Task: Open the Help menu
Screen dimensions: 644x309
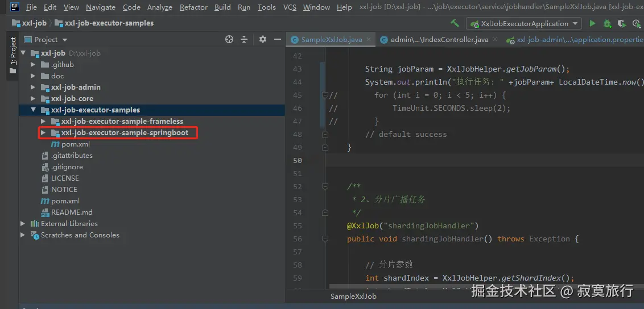Action: pyautogui.click(x=344, y=7)
